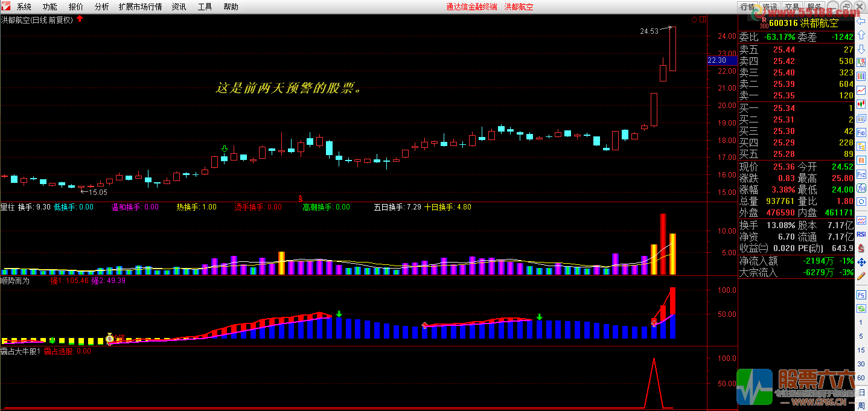Click the green refresh sidebar icon
868x411 pixels.
[862, 309]
